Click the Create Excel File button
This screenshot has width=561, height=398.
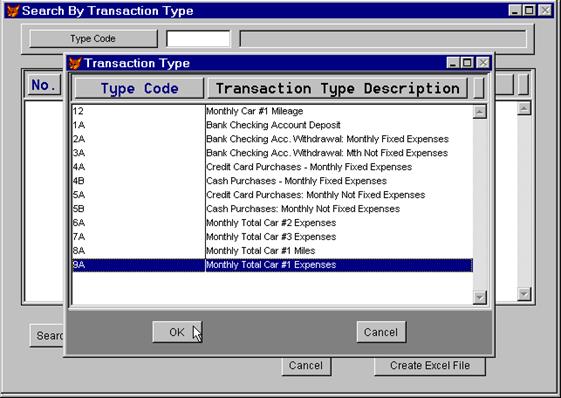pos(430,365)
